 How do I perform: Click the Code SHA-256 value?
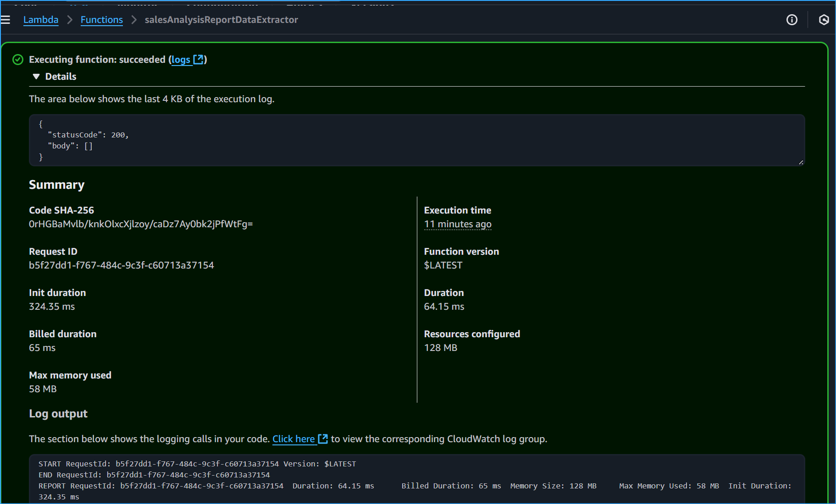point(141,224)
